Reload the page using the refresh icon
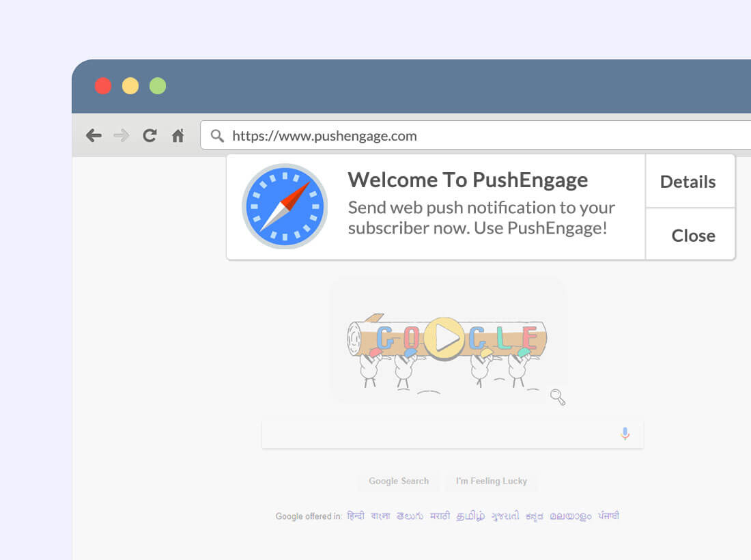Viewport: 751px width, 560px height. tap(150, 135)
